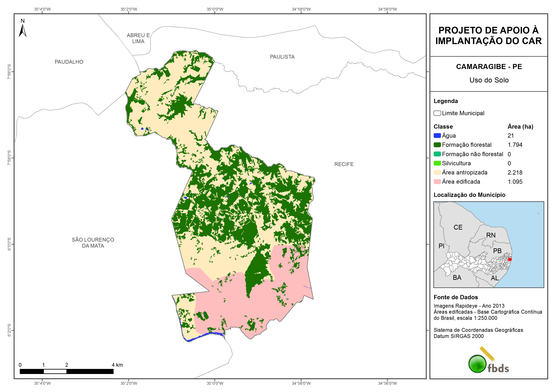Click the PAULISTA municipality label
555x392 pixels.
coord(282,57)
